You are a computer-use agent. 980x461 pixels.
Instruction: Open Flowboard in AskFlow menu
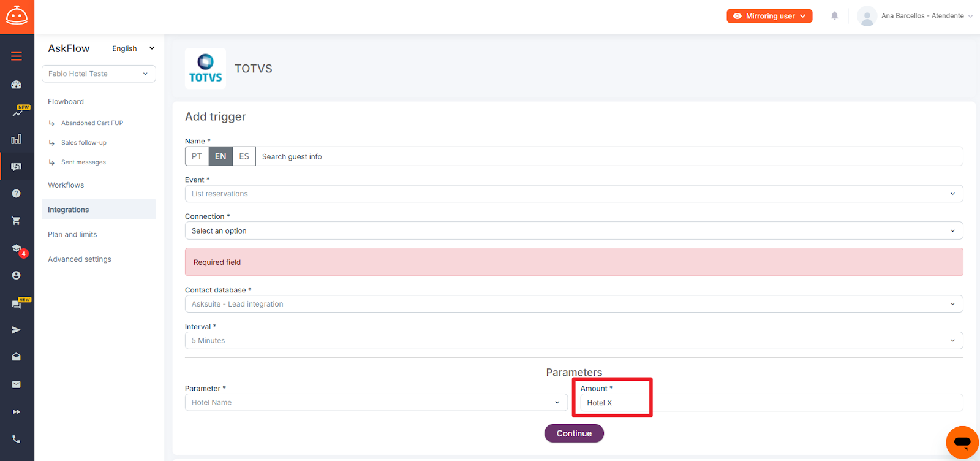[x=66, y=102]
